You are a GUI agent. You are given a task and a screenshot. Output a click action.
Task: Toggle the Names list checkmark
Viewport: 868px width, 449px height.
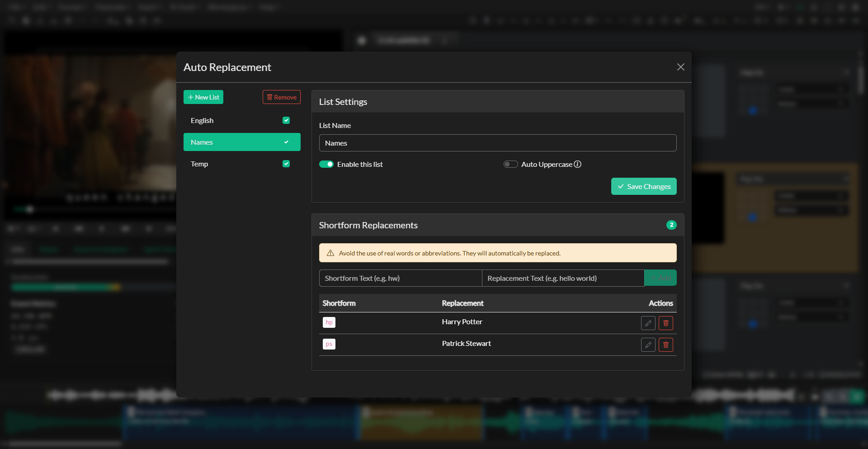286,142
